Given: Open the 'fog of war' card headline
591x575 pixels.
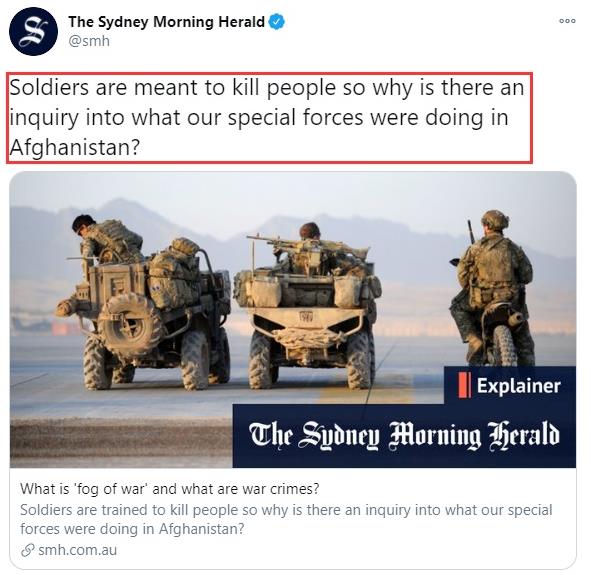Looking at the screenshot, I should (170, 489).
